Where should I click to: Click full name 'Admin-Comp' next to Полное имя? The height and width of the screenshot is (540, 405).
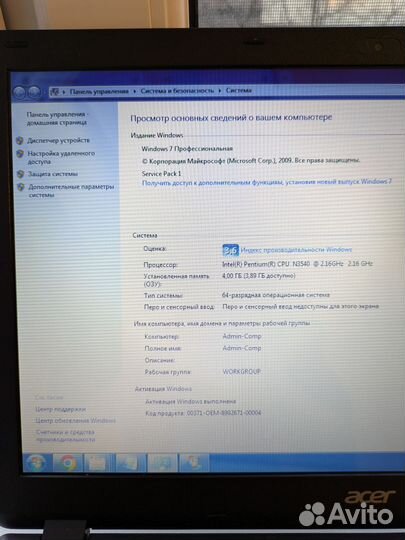[x=242, y=348]
